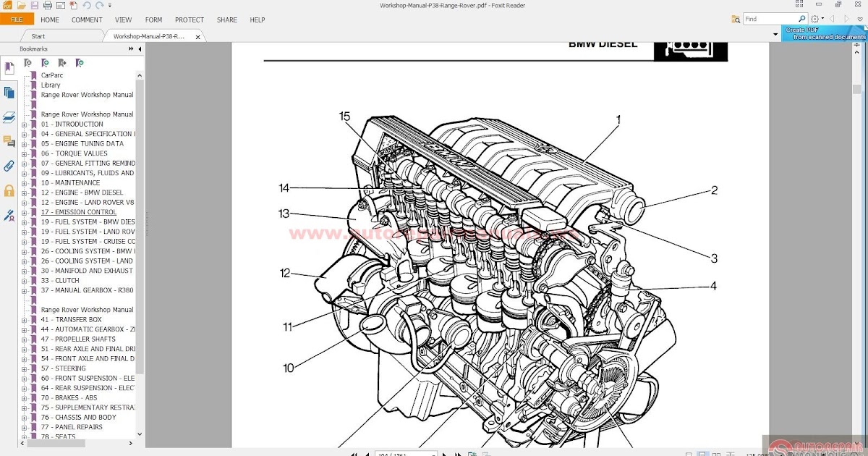This screenshot has height=456, width=868.
Task: Add a new bookmark with plus icon
Action: click(45, 63)
